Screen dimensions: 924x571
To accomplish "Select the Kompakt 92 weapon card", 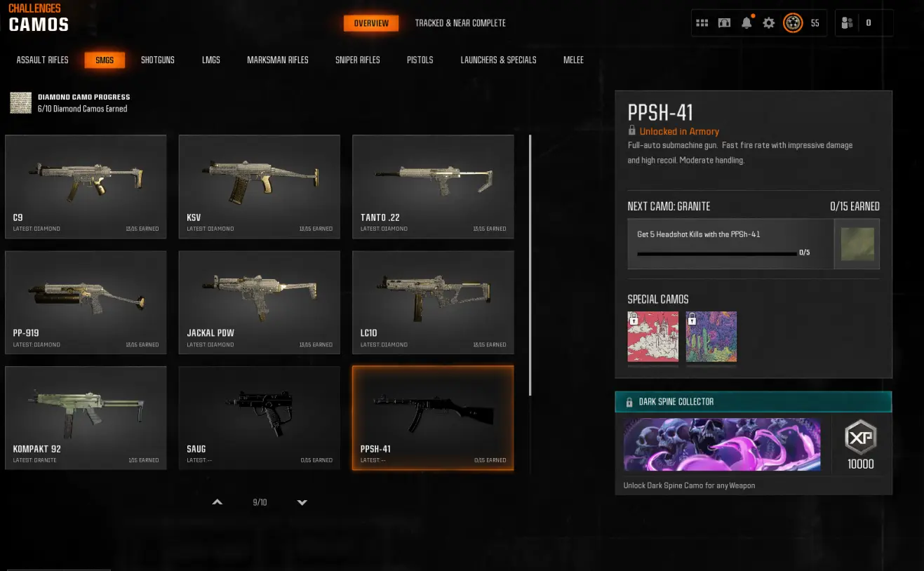I will click(86, 418).
